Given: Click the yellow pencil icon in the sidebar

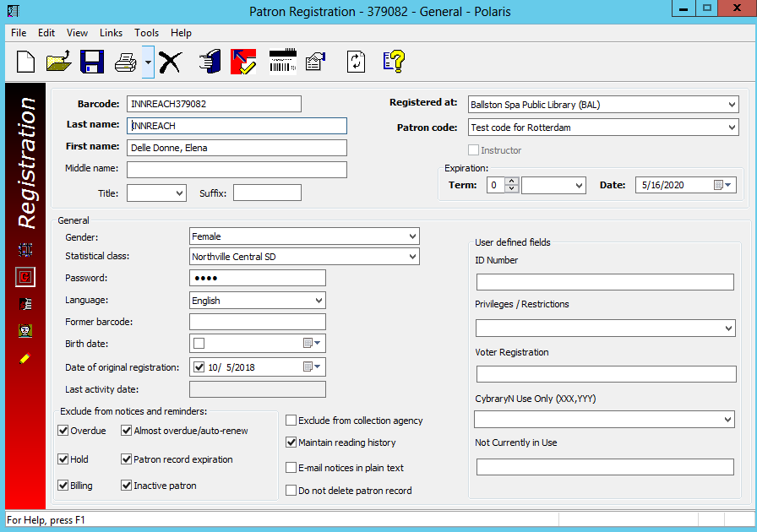Looking at the screenshot, I should click(25, 359).
